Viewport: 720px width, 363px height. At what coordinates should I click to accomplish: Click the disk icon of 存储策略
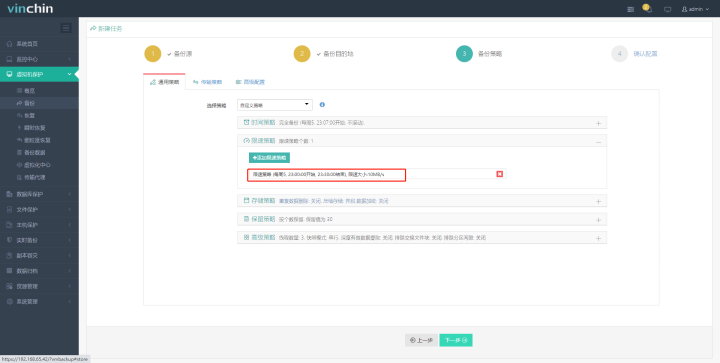point(246,201)
